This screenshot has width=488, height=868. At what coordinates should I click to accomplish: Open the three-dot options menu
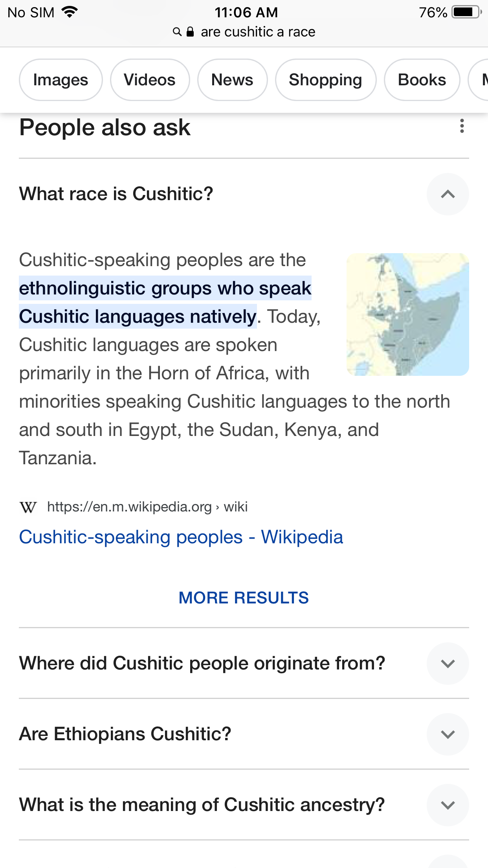click(462, 126)
